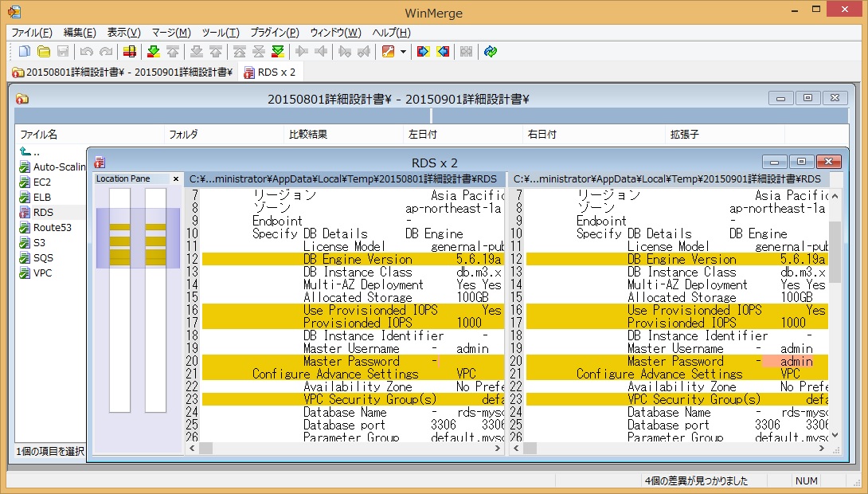868x494 pixels.
Task: Click highlighted admin password in right pane
Action: click(x=796, y=362)
